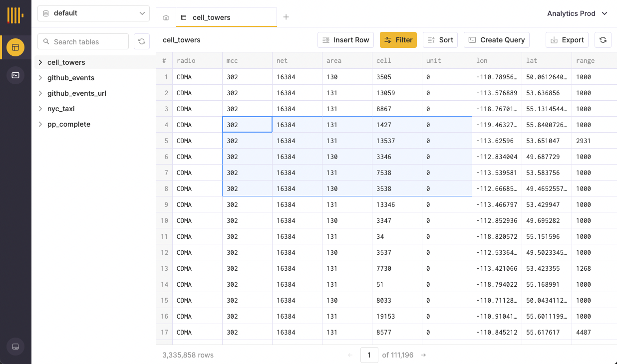Add a new tab with plus icon
Image resolution: width=617 pixels, height=364 pixels.
pos(286,17)
